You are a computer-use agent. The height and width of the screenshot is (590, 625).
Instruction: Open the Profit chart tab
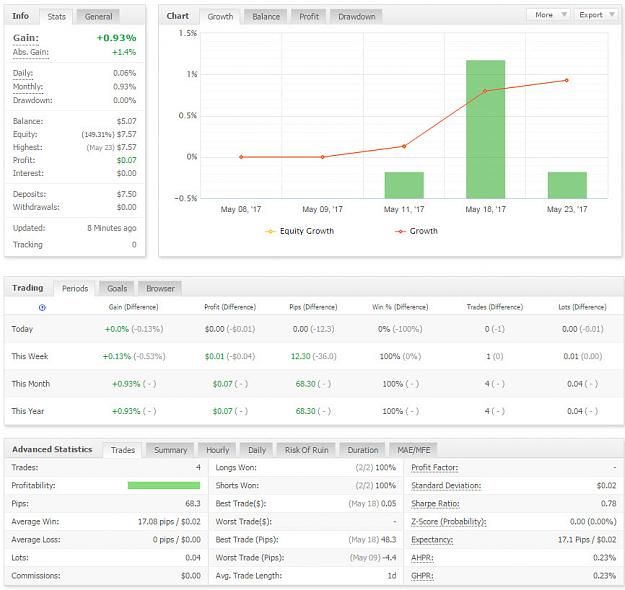click(x=309, y=17)
